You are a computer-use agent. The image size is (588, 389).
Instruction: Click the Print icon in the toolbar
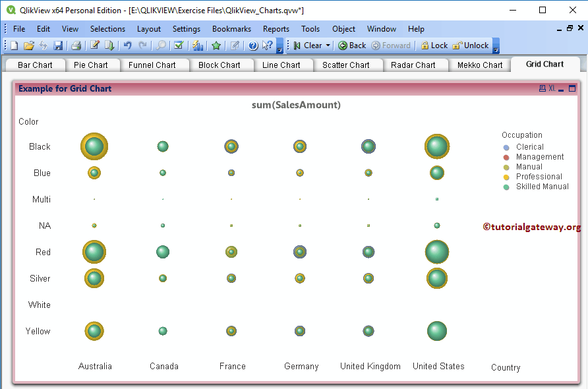pyautogui.click(x=76, y=46)
